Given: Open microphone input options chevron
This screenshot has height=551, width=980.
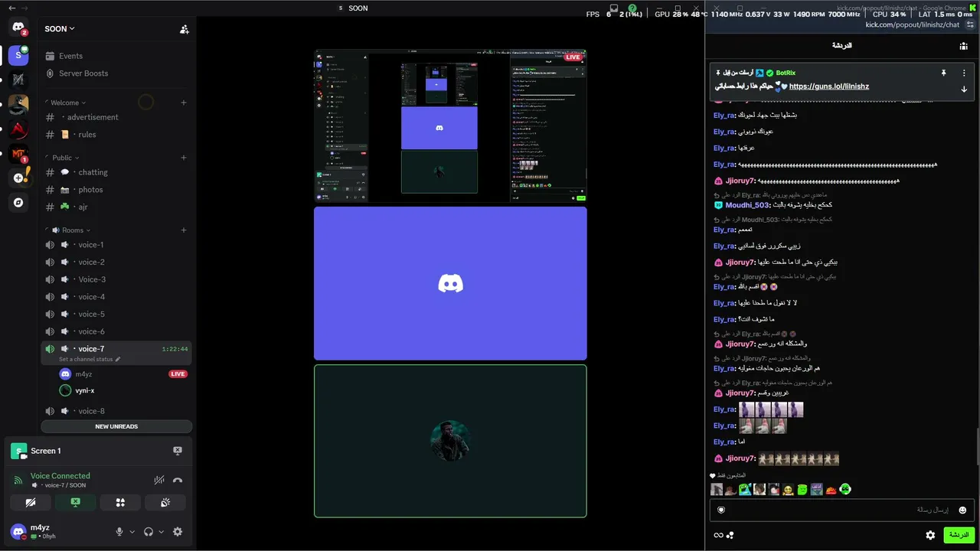Looking at the screenshot, I should 132,532.
